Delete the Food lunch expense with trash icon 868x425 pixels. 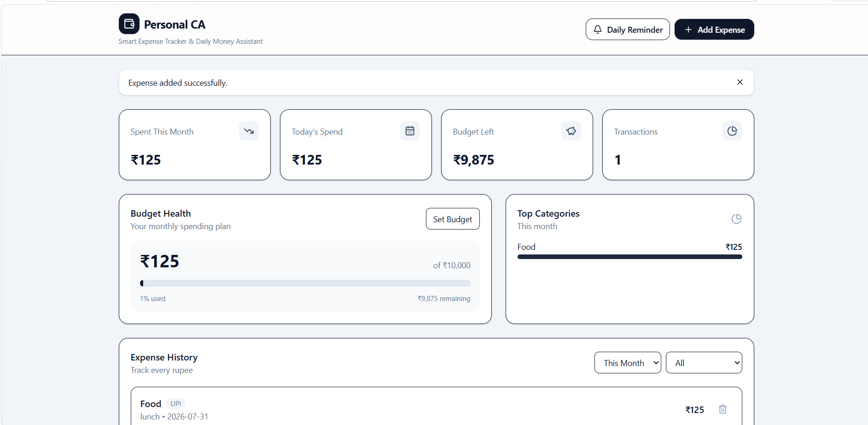point(723,409)
